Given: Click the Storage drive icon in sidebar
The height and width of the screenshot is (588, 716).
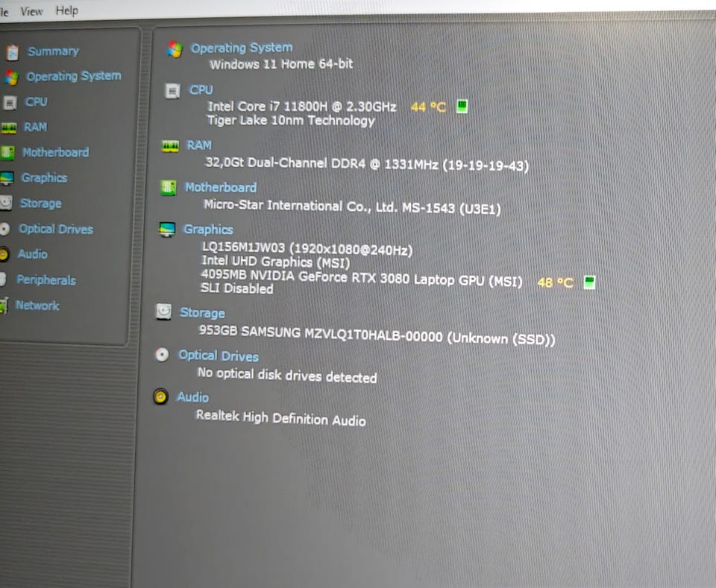Looking at the screenshot, I should click(6, 203).
